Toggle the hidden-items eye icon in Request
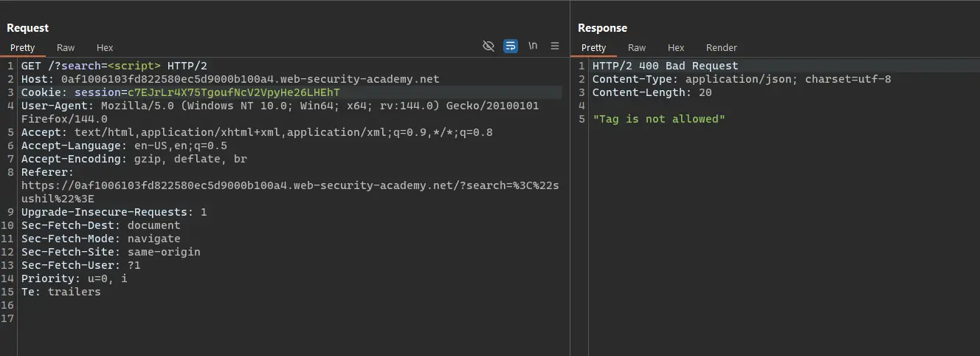Screen dimensions: 980x356 pyautogui.click(x=488, y=46)
